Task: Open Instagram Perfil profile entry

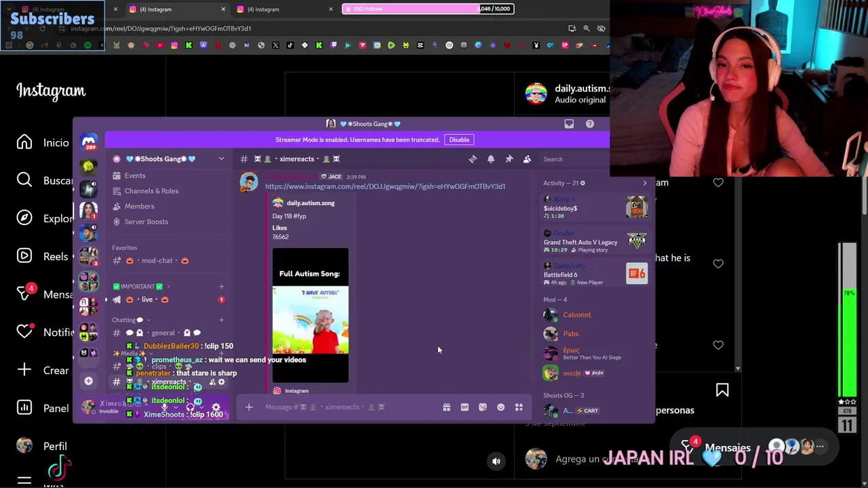Action: pyautogui.click(x=42, y=447)
